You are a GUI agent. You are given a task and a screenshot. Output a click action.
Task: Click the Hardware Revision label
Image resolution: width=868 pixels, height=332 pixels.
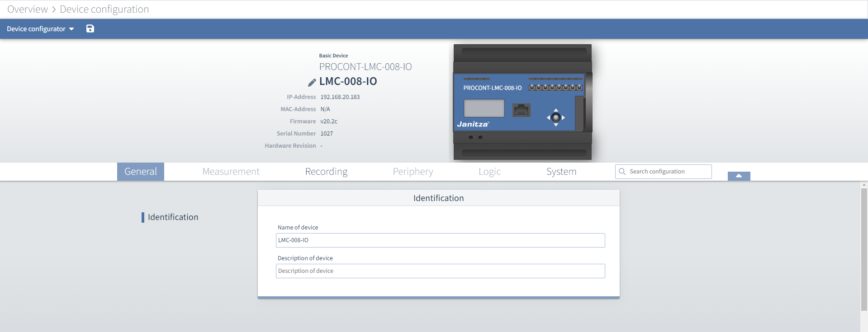[290, 146]
